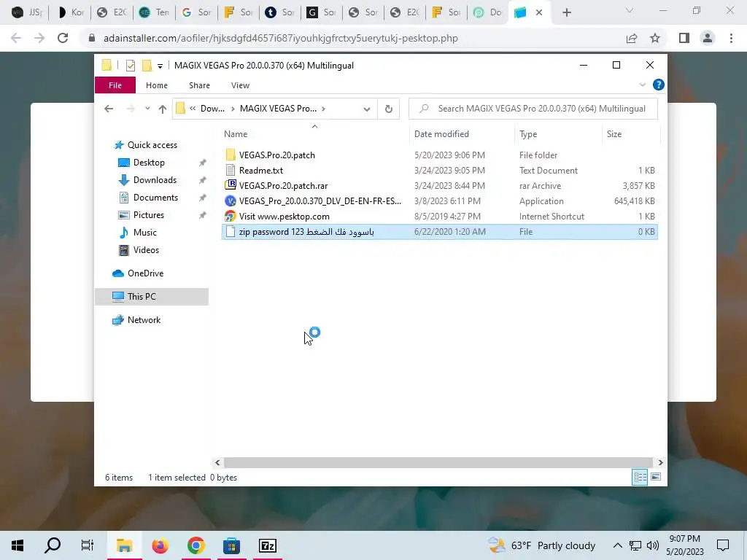Share this page from Chrome address bar
This screenshot has width=747, height=560.
(632, 38)
